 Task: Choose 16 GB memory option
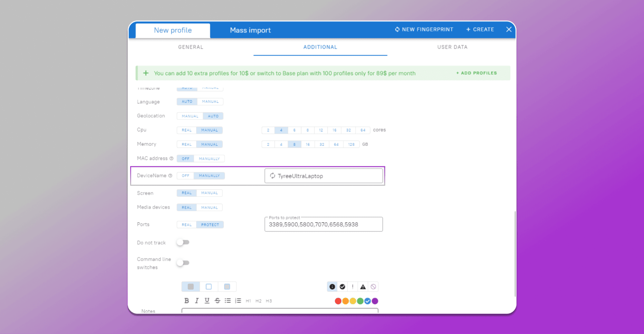point(308,144)
